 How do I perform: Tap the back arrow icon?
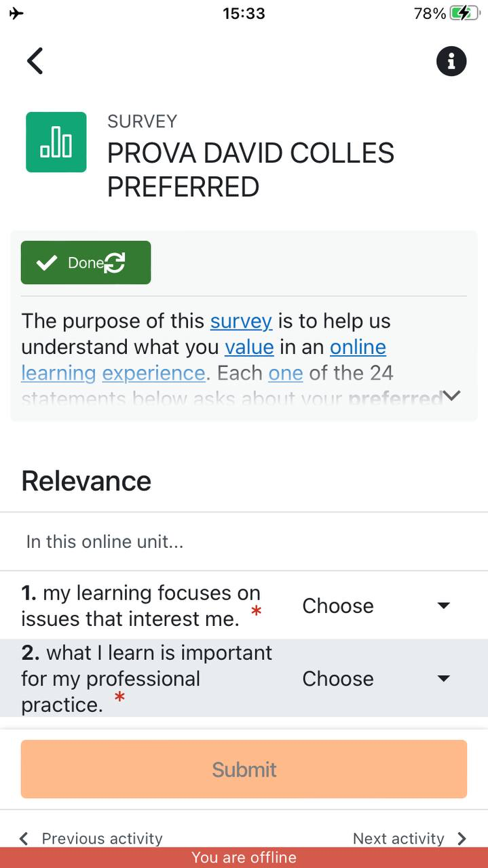(35, 61)
